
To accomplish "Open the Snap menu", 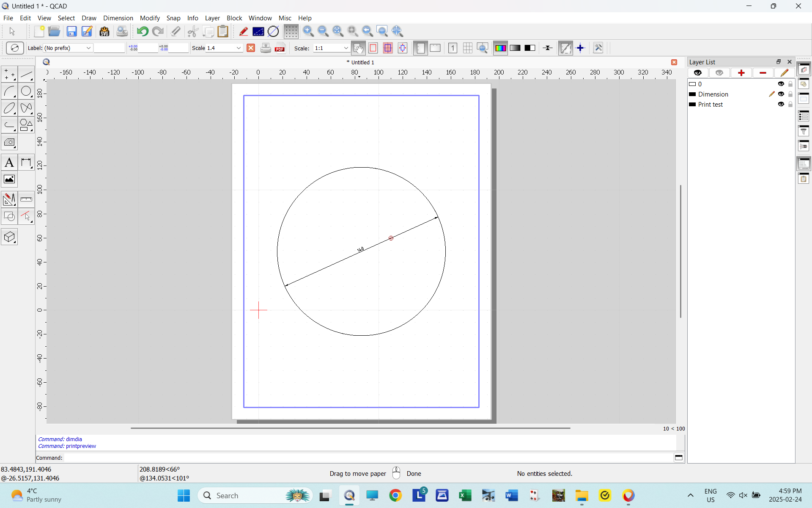I will [173, 18].
